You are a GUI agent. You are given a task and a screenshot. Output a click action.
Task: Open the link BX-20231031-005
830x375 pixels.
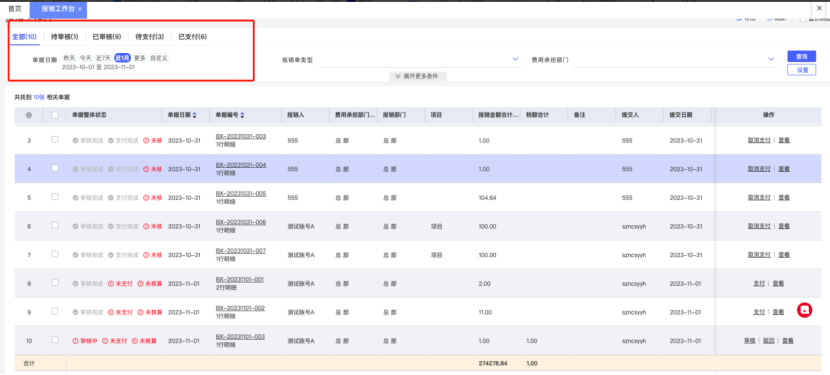241,194
